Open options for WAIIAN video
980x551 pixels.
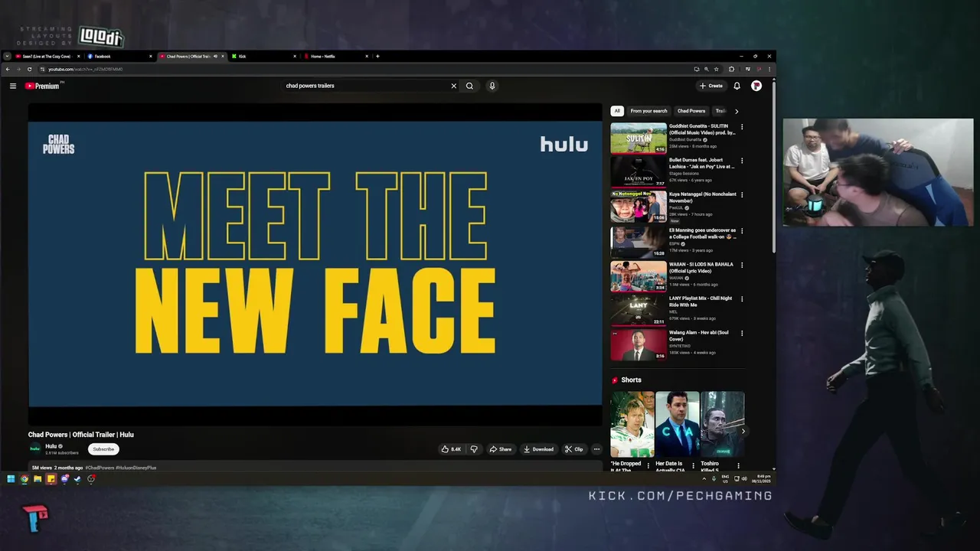tap(741, 265)
